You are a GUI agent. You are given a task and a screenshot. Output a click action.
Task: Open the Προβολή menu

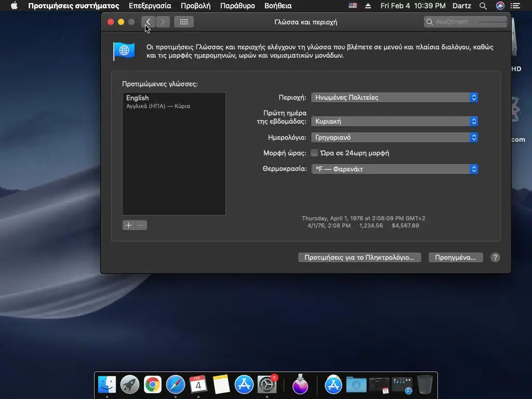(196, 6)
